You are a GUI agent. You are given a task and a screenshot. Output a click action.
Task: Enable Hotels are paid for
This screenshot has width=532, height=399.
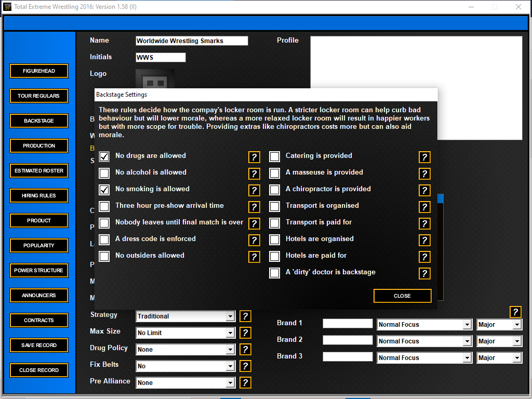[x=274, y=256]
